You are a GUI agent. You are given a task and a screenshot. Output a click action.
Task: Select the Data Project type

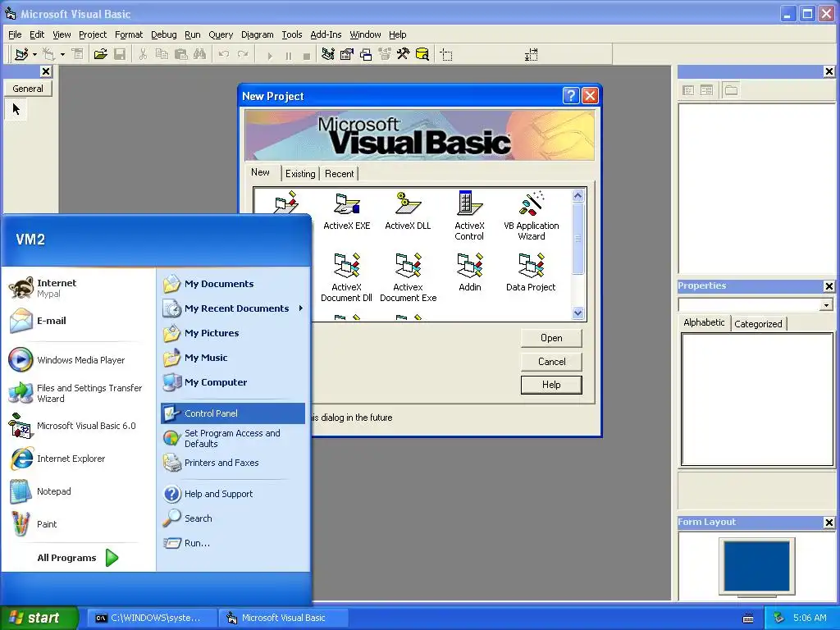pyautogui.click(x=531, y=272)
